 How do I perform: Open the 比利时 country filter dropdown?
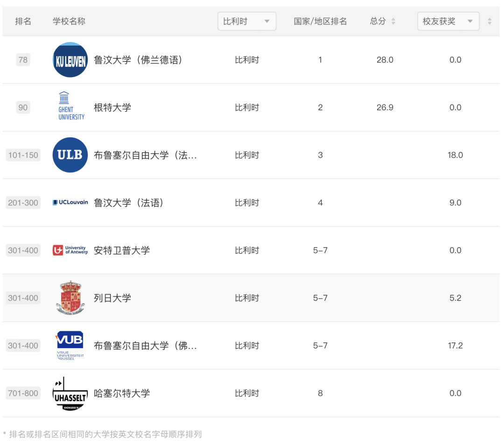tap(246, 21)
